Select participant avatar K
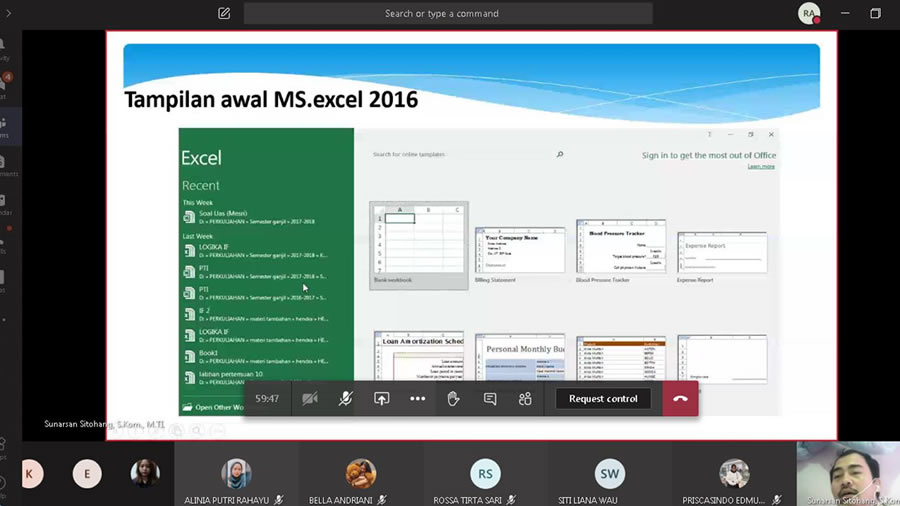Screen dimensions: 900x506 [x=30, y=474]
